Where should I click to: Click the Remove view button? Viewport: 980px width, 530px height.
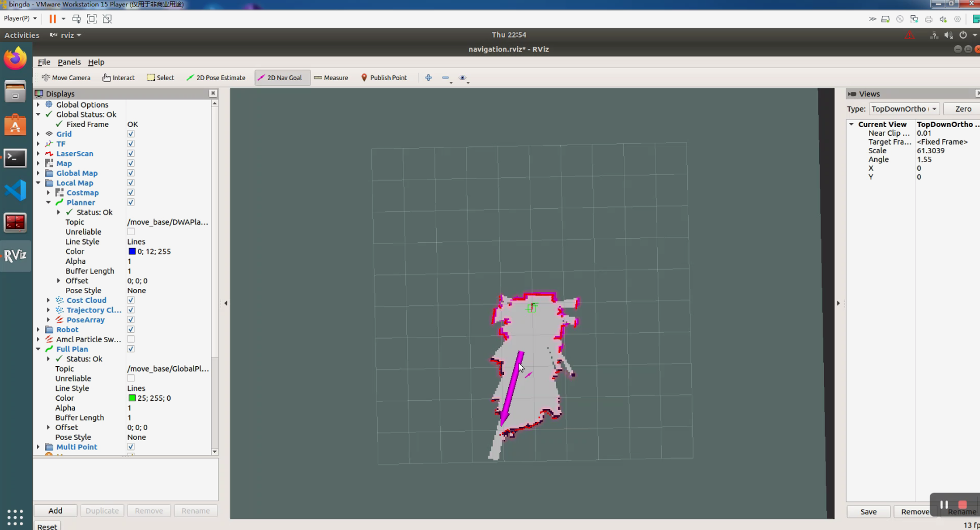pyautogui.click(x=915, y=512)
